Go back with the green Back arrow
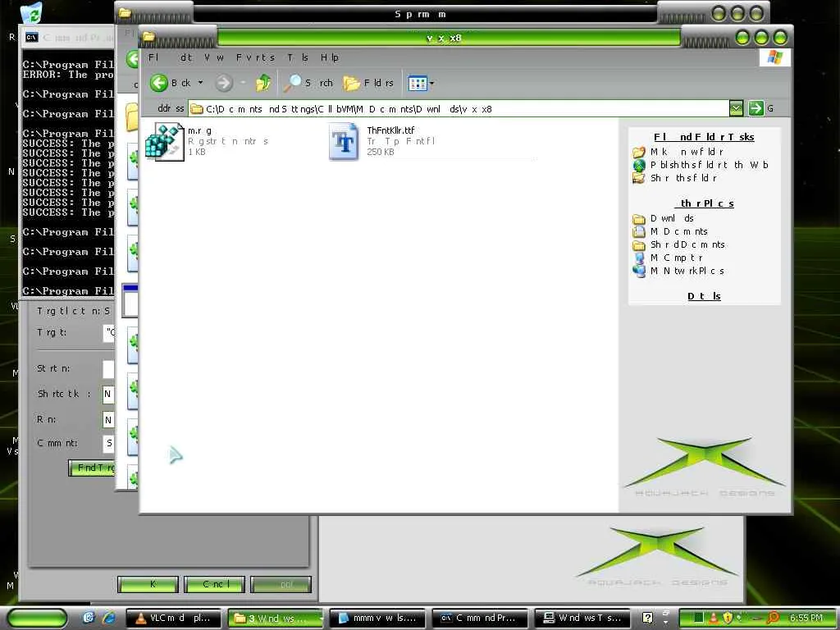 click(x=158, y=83)
